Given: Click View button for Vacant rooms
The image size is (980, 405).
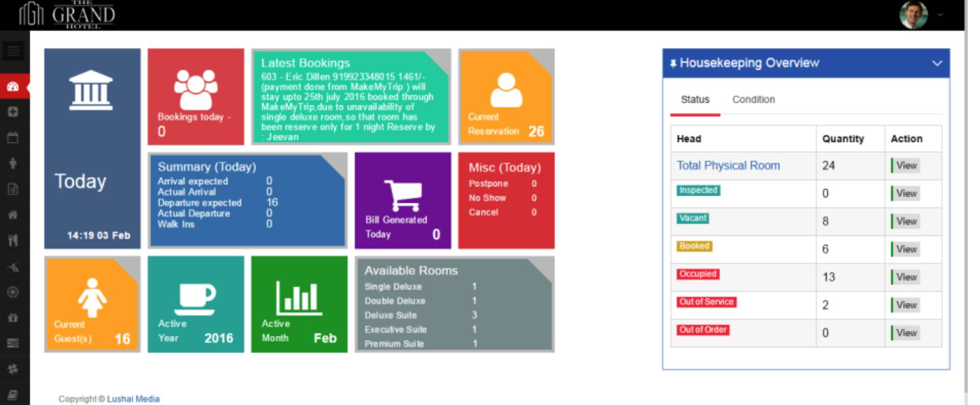Looking at the screenshot, I should pyautogui.click(x=906, y=222).
